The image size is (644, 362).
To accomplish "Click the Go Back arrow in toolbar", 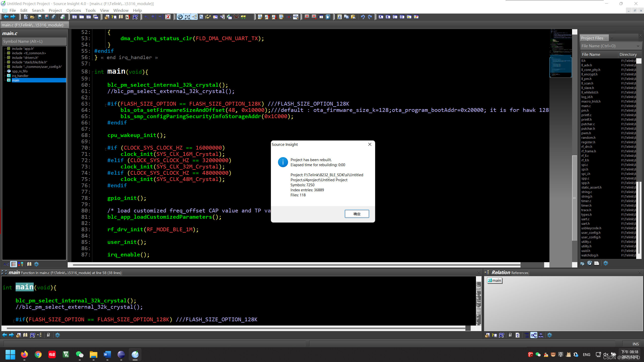I will click(6, 17).
